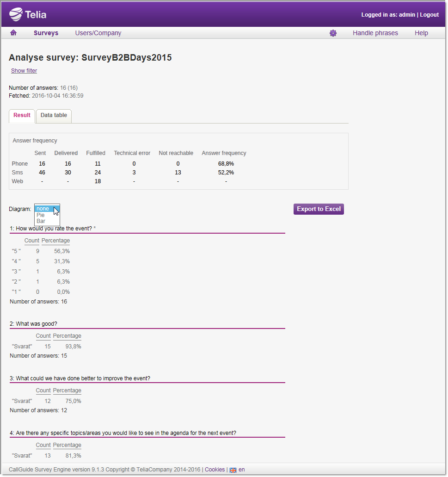
Task: Open settings via the gear icon
Action: click(333, 33)
